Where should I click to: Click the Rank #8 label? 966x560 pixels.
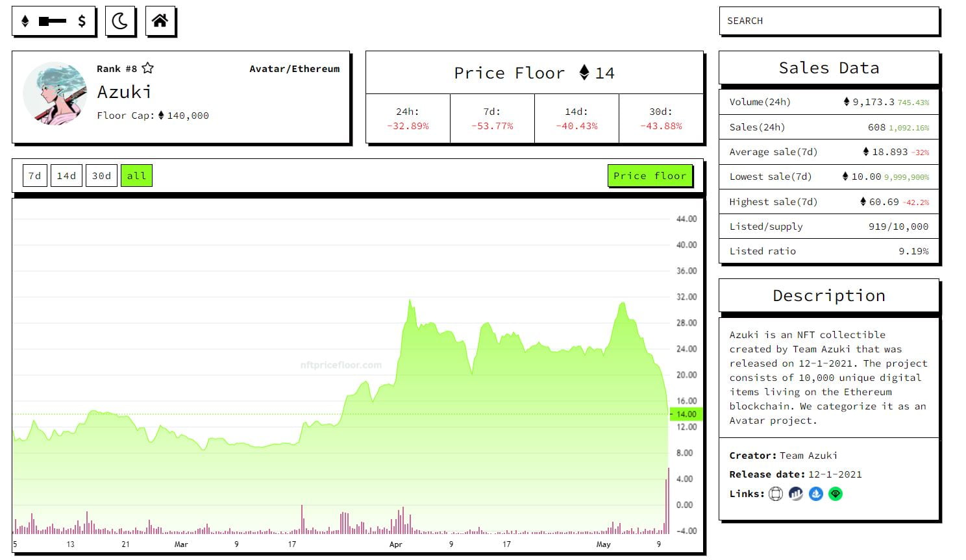(x=117, y=69)
